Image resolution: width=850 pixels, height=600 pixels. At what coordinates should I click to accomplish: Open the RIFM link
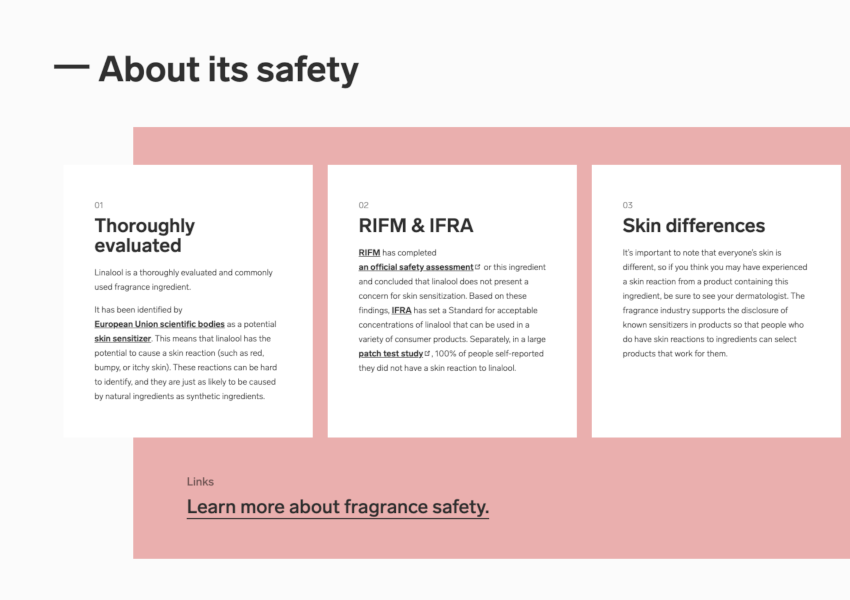[x=369, y=253]
